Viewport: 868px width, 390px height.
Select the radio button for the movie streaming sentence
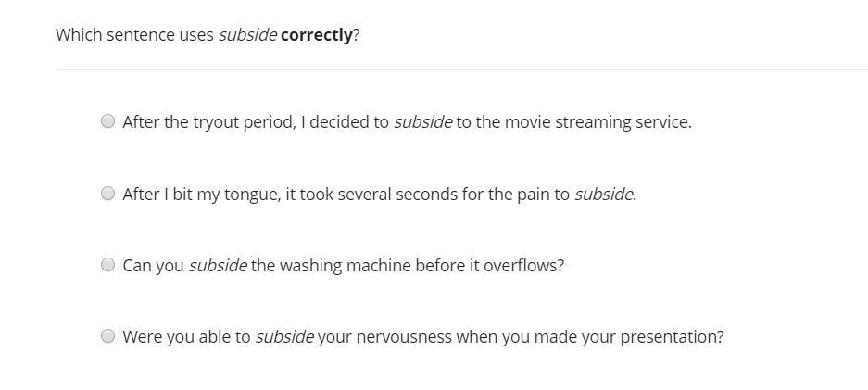pos(108,121)
